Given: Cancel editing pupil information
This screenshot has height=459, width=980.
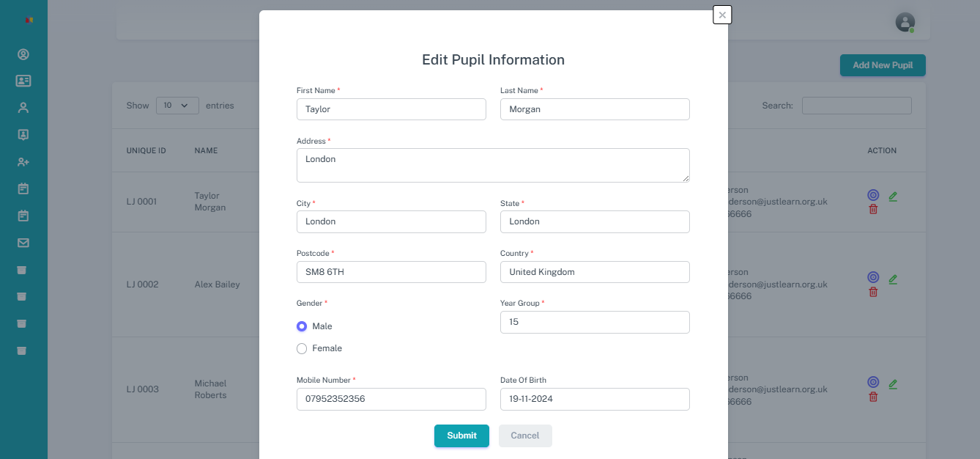Looking at the screenshot, I should click(x=524, y=436).
